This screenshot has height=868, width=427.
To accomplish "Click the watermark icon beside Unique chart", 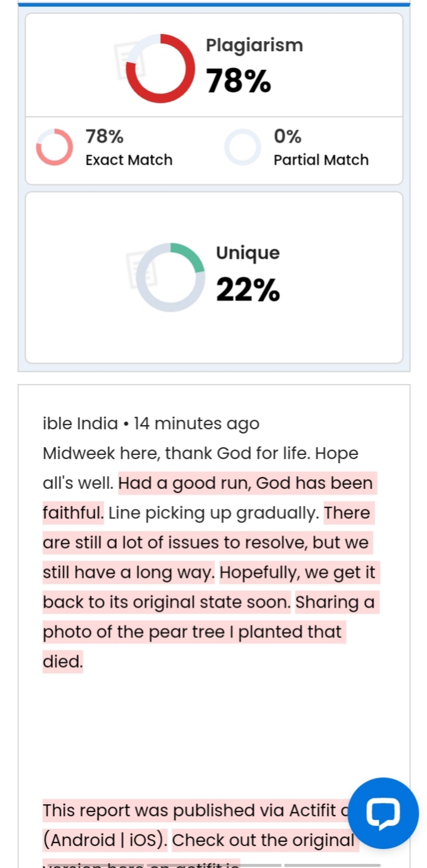I will tap(141, 267).
